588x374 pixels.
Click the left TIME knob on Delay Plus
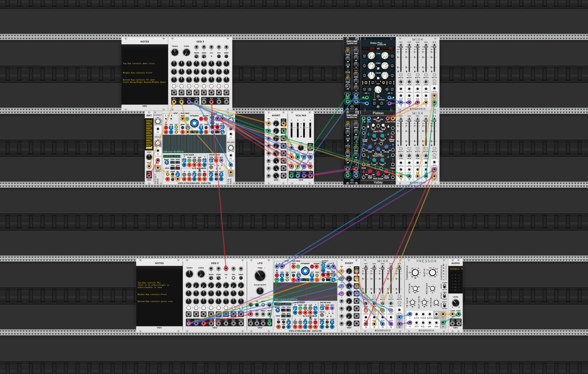pos(371,56)
